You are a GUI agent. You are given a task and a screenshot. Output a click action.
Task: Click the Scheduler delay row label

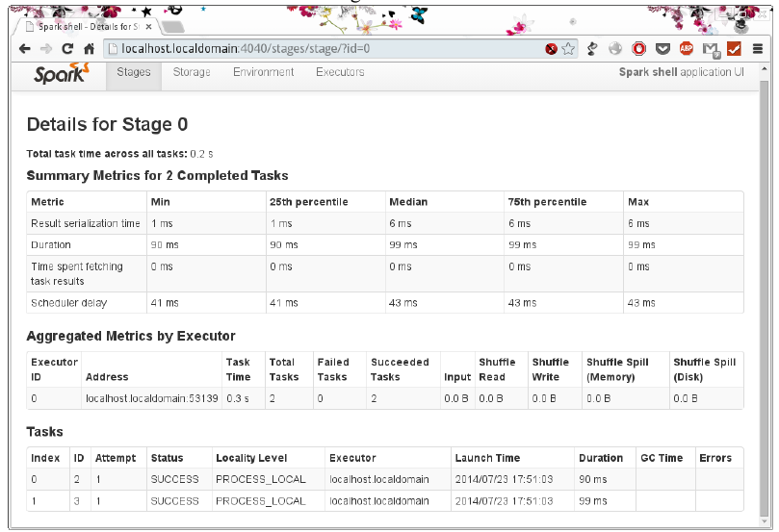tap(69, 303)
